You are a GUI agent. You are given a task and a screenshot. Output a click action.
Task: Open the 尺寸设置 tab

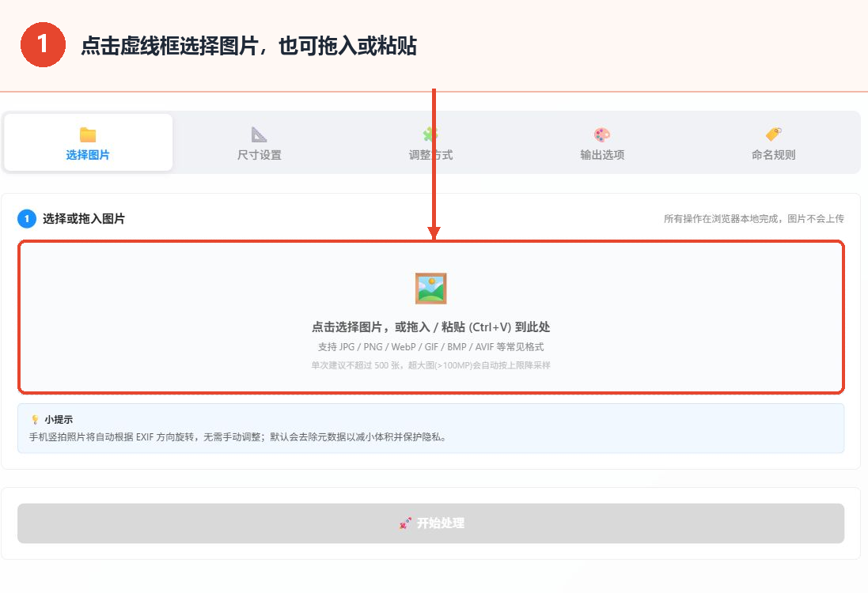click(x=259, y=142)
